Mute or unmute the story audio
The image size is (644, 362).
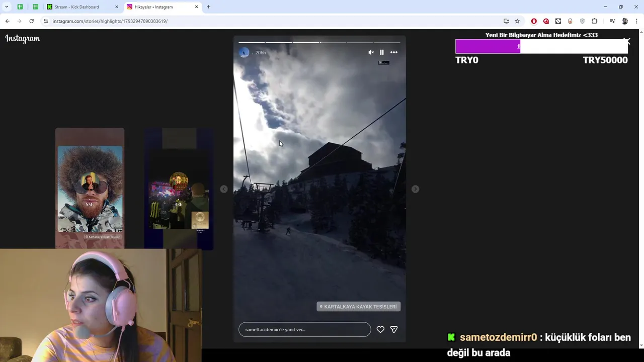pyautogui.click(x=371, y=52)
